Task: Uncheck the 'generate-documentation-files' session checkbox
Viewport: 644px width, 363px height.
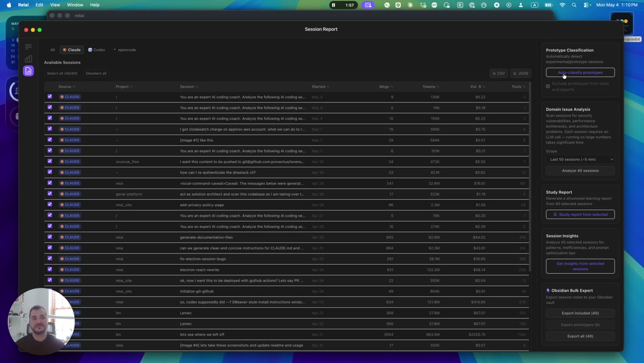Action: [50, 237]
